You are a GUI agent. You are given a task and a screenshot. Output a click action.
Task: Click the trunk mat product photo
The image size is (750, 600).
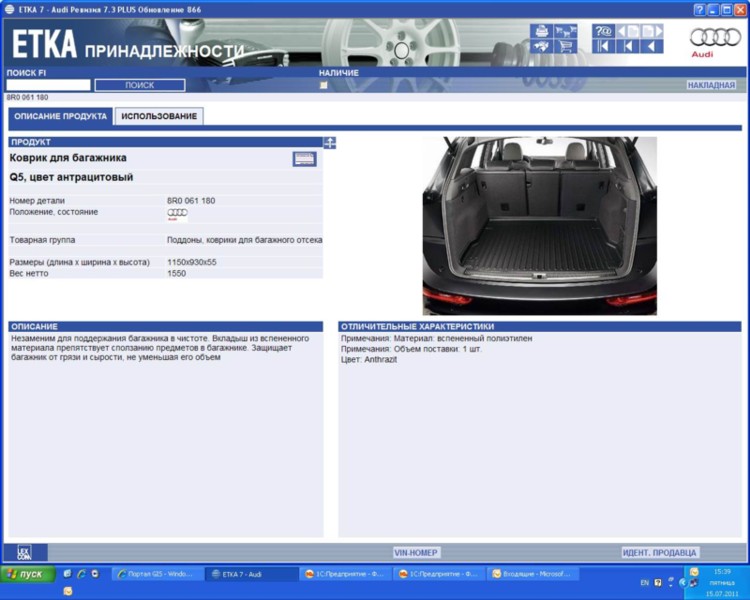539,225
